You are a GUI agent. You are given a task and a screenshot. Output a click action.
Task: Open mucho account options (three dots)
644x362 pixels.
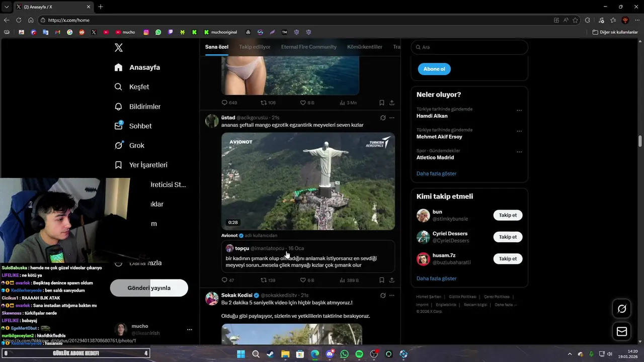[190, 329]
